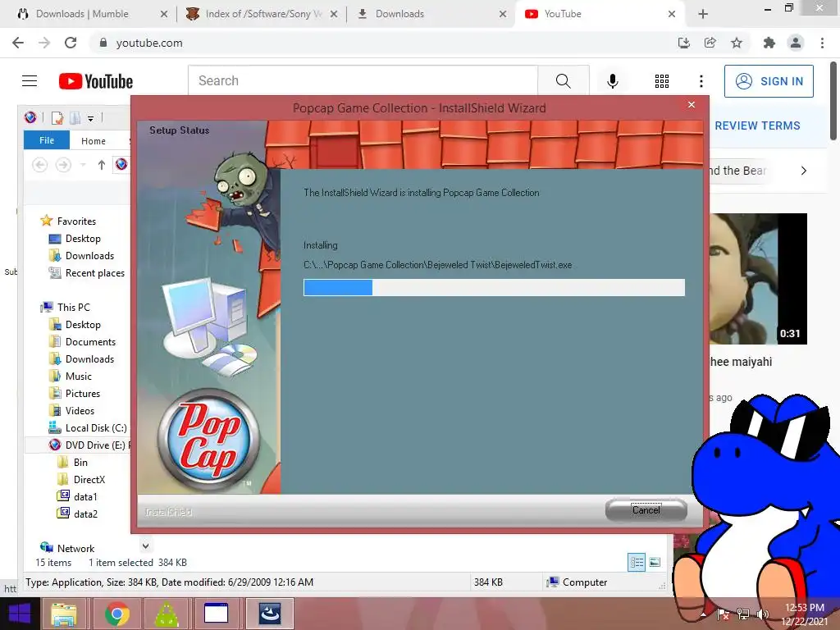Viewport: 840px width, 630px height.
Task: Click the InstallShield setup taskbar icon
Action: click(269, 614)
